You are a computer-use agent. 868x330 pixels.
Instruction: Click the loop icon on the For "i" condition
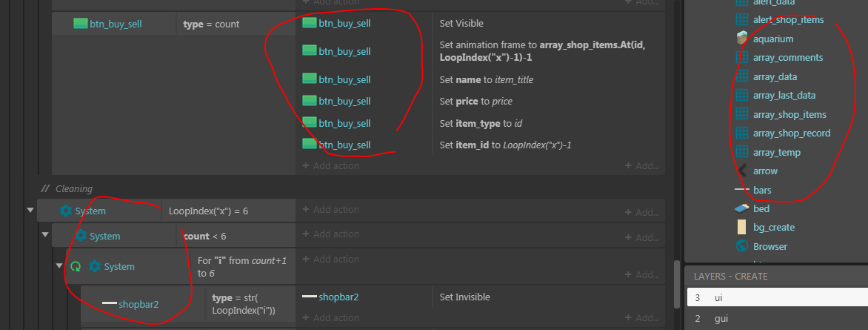(76, 266)
